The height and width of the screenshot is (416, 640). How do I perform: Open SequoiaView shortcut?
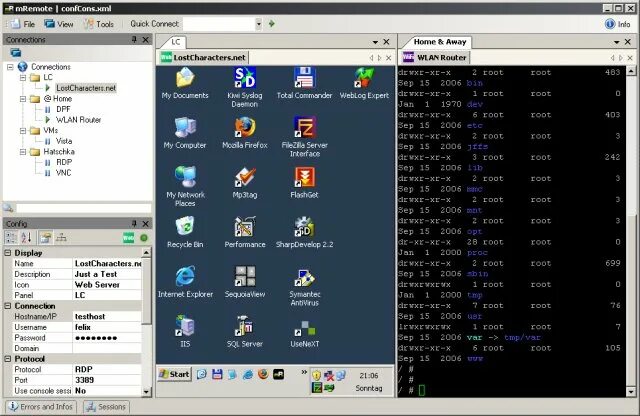point(244,282)
